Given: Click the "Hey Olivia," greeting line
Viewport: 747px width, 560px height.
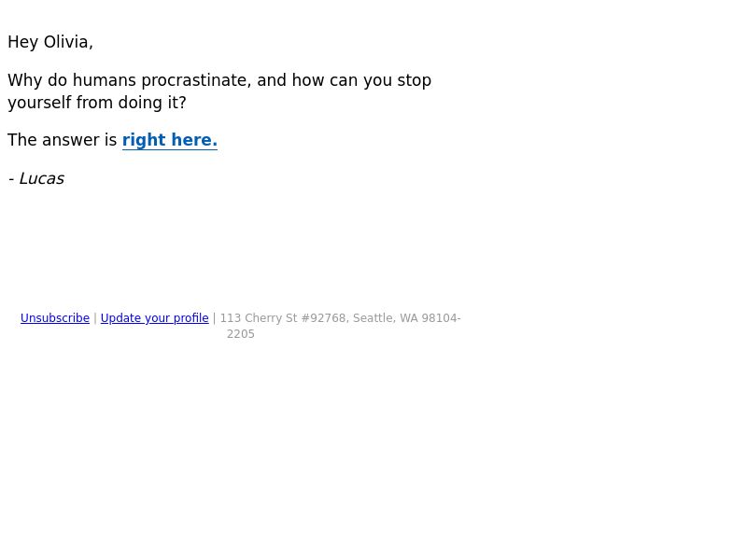Looking at the screenshot, I should 50,42.
